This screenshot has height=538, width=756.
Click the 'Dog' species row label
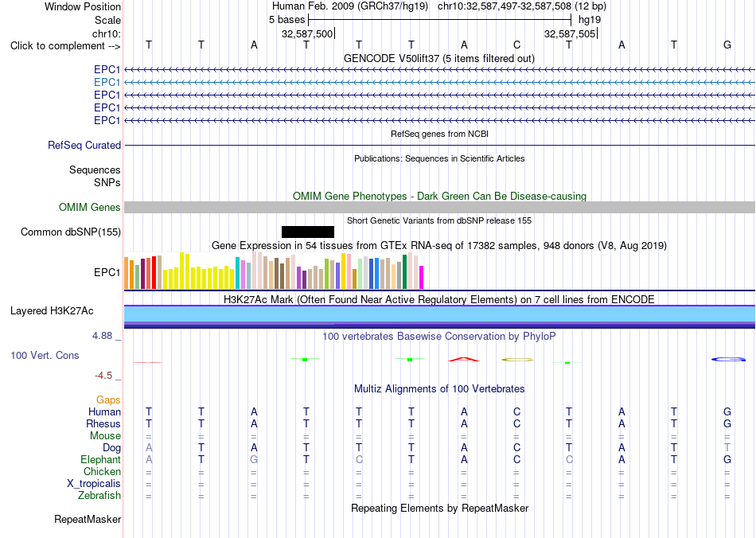pos(111,448)
